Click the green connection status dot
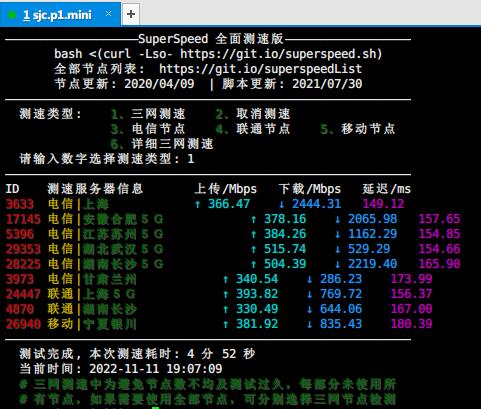 coord(12,15)
